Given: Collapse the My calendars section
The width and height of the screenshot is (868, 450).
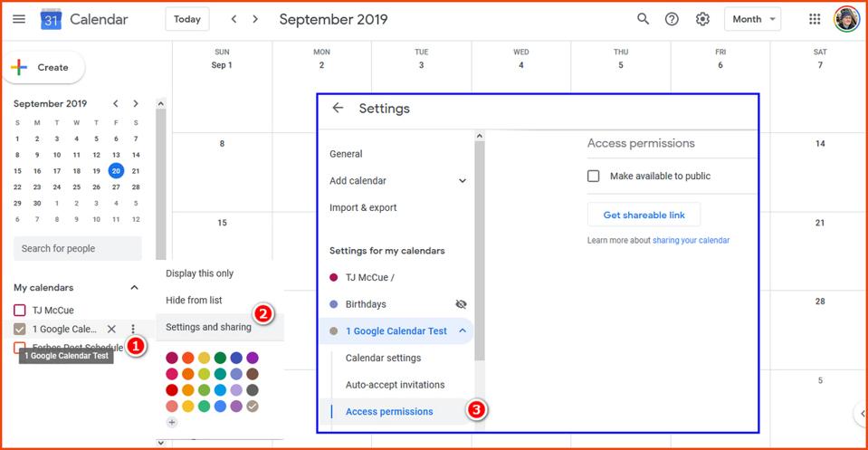Looking at the screenshot, I should point(134,287).
